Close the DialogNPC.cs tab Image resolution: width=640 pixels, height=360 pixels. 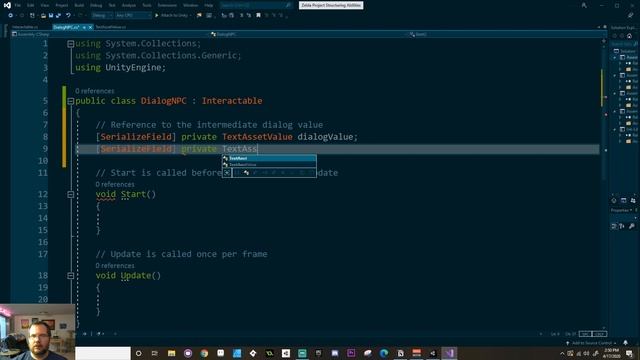click(91, 27)
